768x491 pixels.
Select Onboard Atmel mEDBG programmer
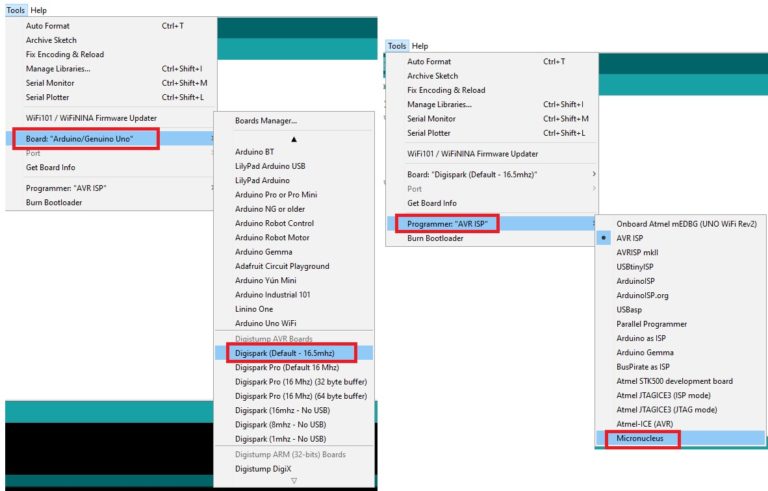coord(680,223)
